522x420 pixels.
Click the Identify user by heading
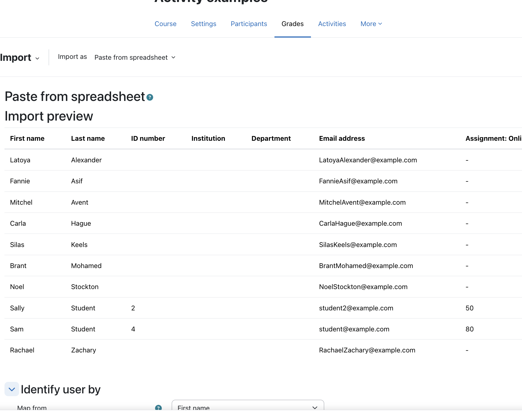point(61,389)
